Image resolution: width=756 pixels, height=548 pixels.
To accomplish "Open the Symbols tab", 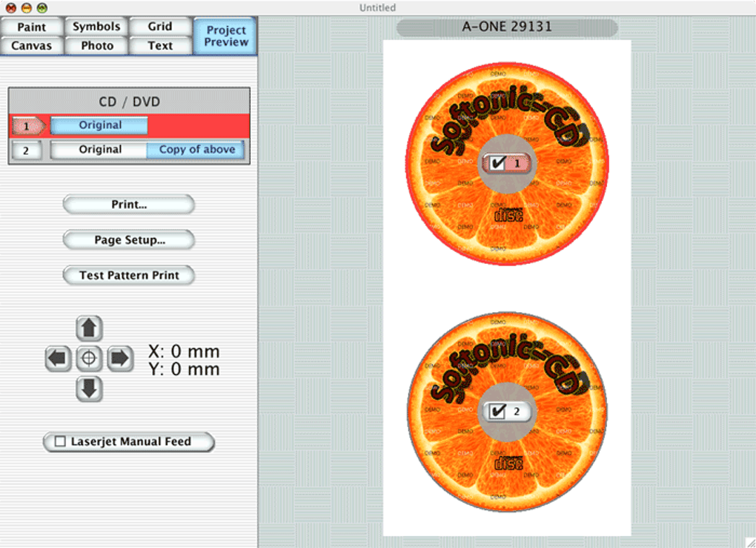I will tap(96, 27).
